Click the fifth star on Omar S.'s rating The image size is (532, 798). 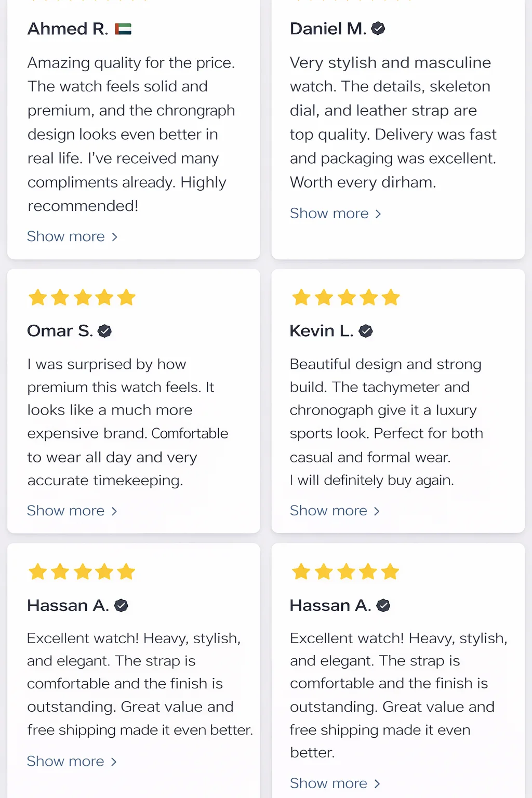[x=126, y=298]
